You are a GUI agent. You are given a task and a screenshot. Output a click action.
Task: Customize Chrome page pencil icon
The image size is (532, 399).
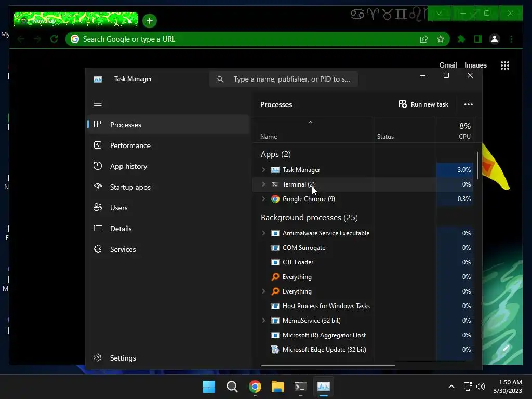(506, 349)
